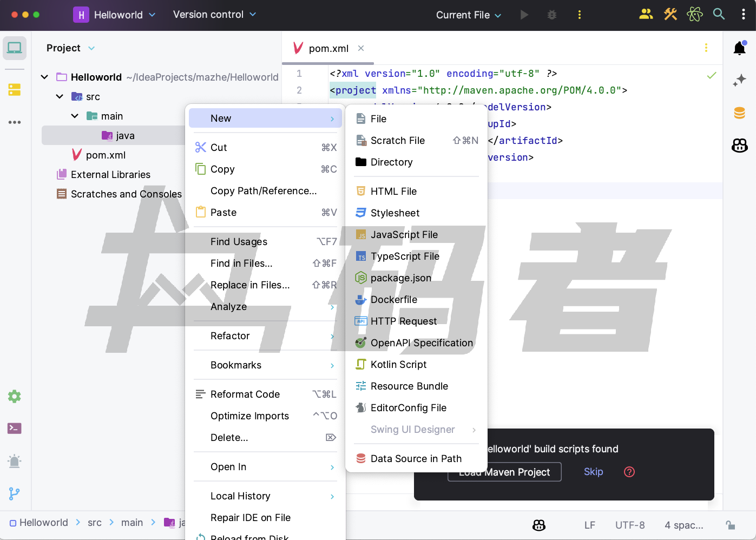Choose Reformat Code in context menu
This screenshot has height=540, width=756.
coord(245,394)
